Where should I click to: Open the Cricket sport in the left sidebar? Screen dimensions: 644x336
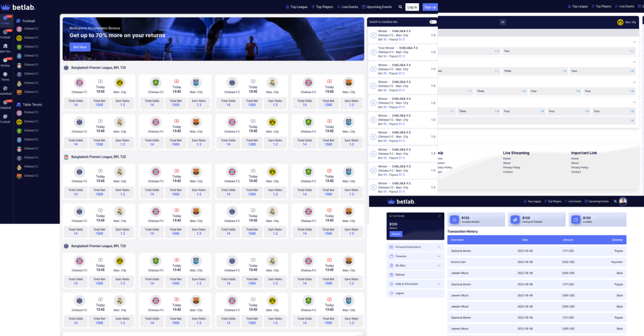click(5, 20)
